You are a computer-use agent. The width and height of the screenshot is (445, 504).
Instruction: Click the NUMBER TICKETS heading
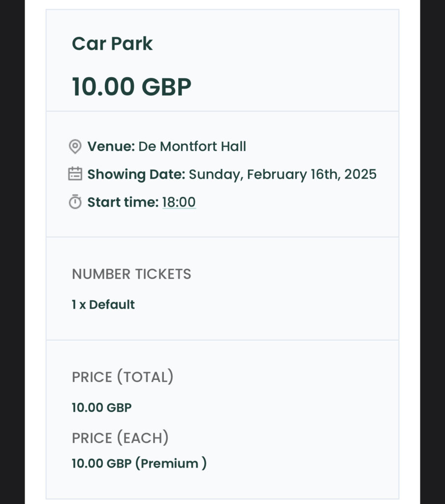tap(131, 274)
